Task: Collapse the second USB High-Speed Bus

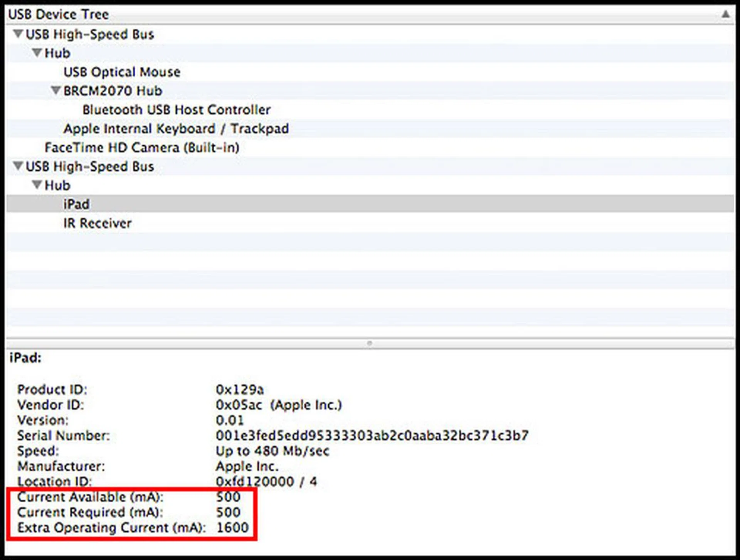Action: (x=18, y=166)
